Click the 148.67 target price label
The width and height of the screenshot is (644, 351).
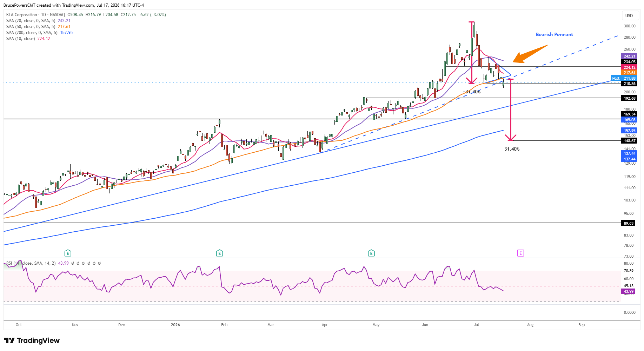pyautogui.click(x=629, y=141)
